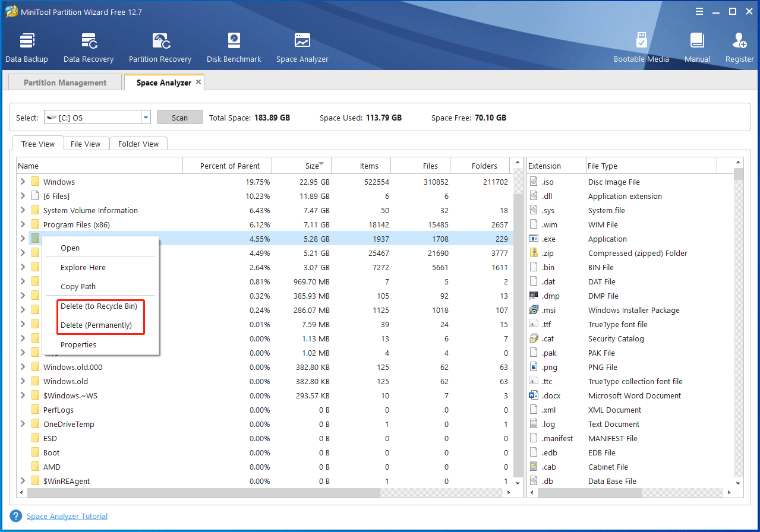Click the help icon beside Space Analyzer Tutorial
Screen dimensions: 760x532
pyautogui.click(x=16, y=516)
